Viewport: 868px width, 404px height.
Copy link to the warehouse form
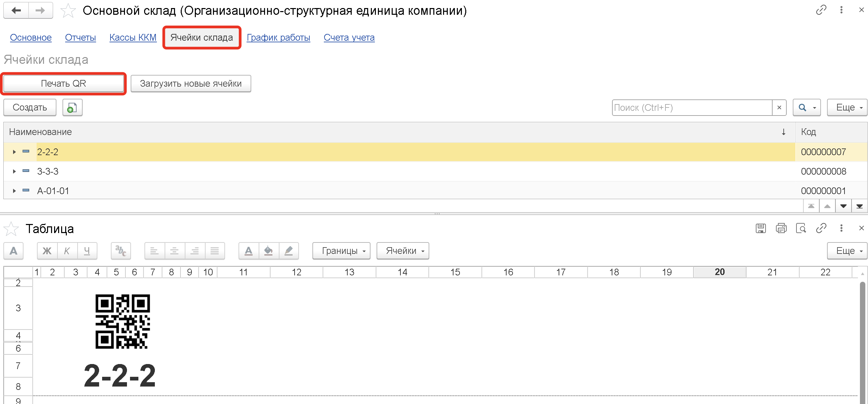[x=821, y=10]
